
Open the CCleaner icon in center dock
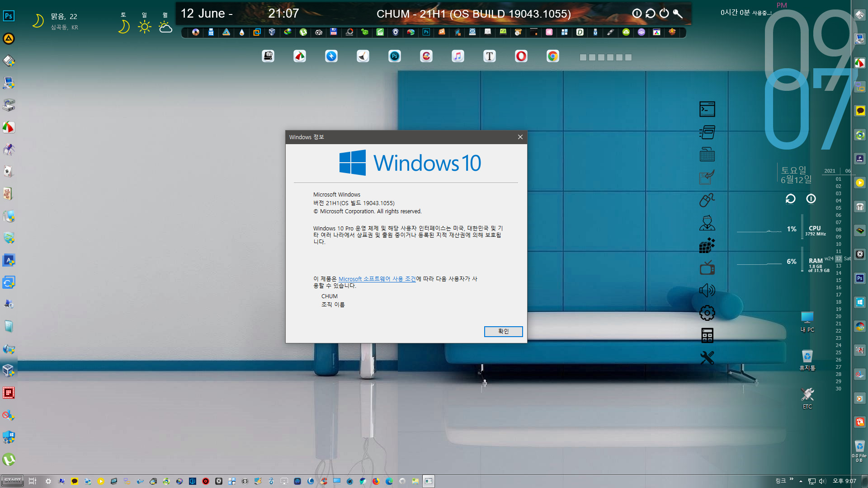426,56
